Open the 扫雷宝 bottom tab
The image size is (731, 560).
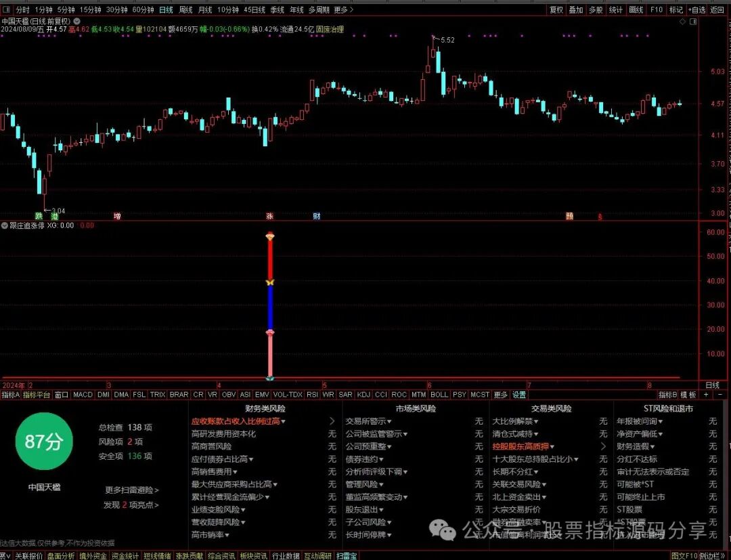click(347, 556)
